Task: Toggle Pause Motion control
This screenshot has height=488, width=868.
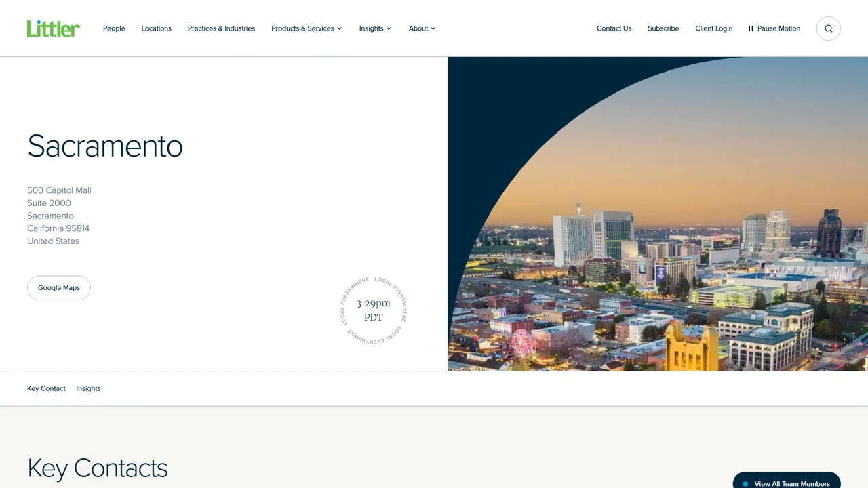Action: tap(774, 28)
